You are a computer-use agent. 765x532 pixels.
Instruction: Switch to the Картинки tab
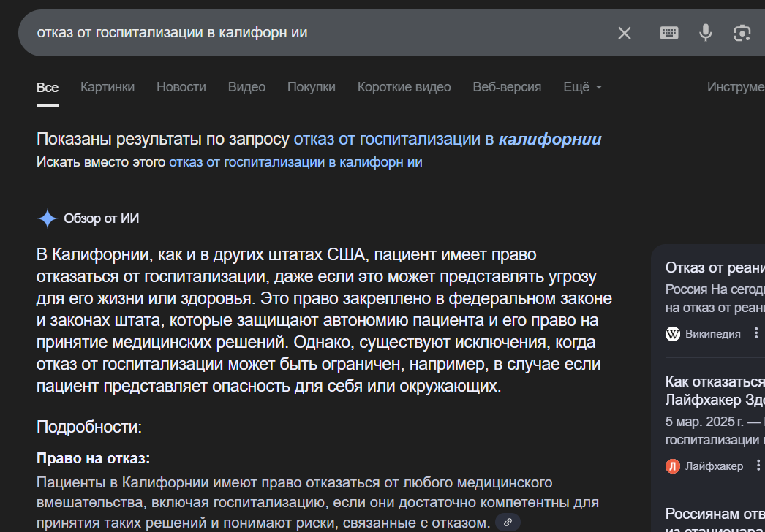pyautogui.click(x=108, y=87)
